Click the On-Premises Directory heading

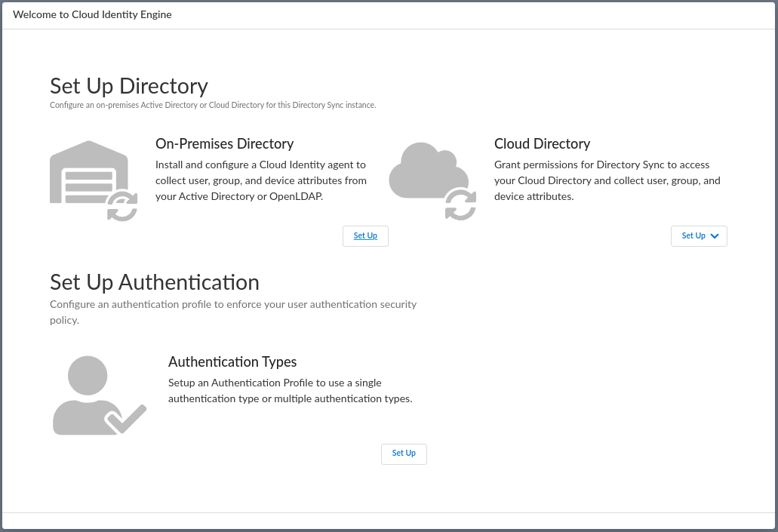(224, 143)
